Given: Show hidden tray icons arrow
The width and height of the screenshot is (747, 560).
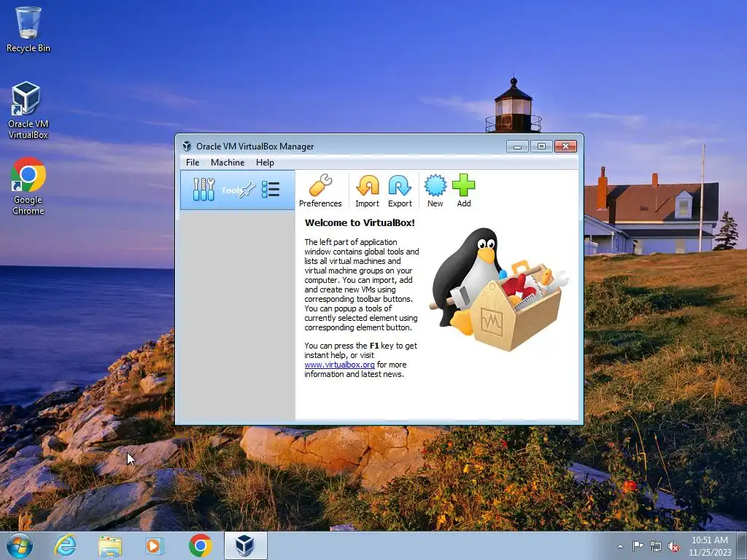Looking at the screenshot, I should [x=620, y=546].
